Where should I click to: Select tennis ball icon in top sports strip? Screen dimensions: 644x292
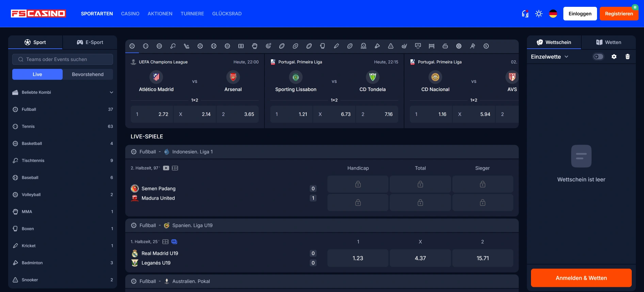pos(146,46)
